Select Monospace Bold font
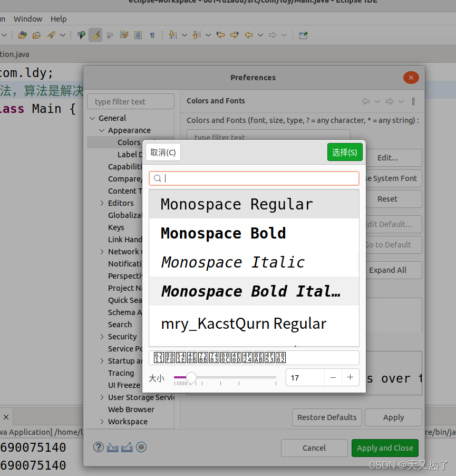The image size is (456, 476). pos(254,233)
